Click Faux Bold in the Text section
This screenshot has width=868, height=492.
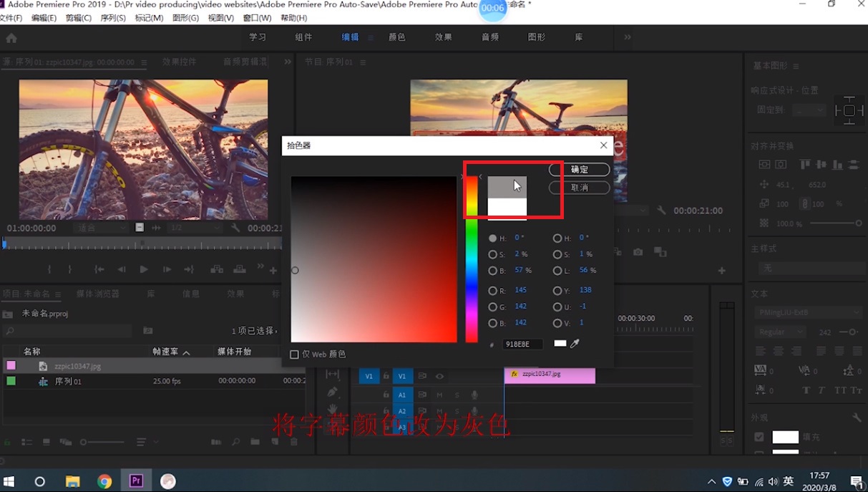click(x=806, y=390)
